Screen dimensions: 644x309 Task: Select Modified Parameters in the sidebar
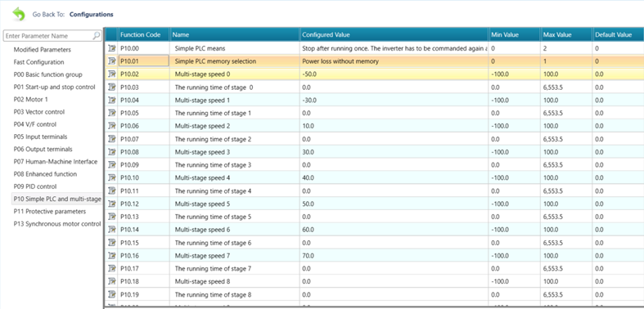point(43,50)
